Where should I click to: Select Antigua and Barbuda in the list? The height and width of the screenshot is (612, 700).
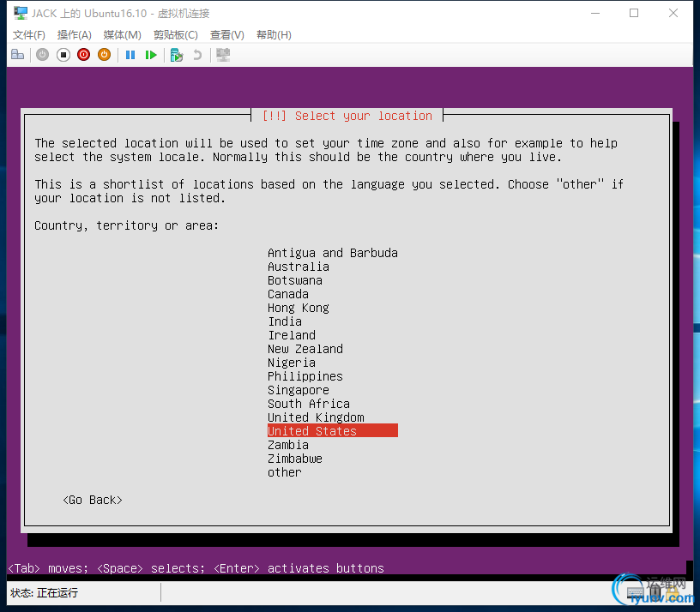click(x=333, y=253)
